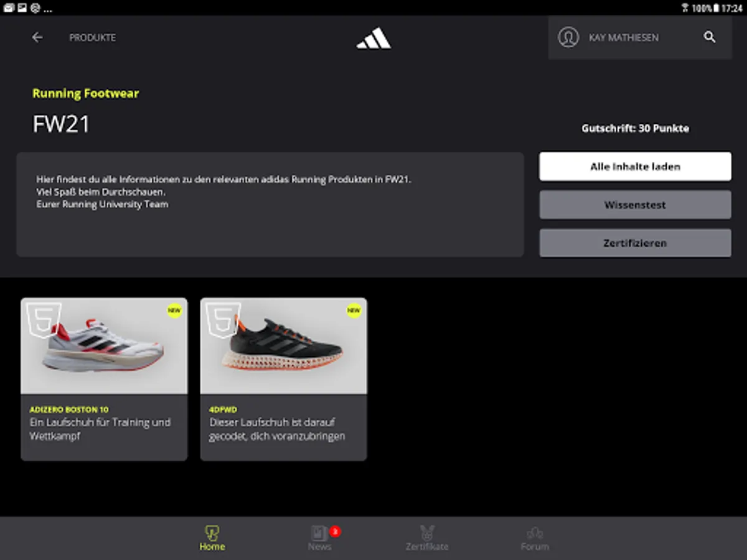Switch to the News tab label
This screenshot has width=747, height=560.
(319, 547)
